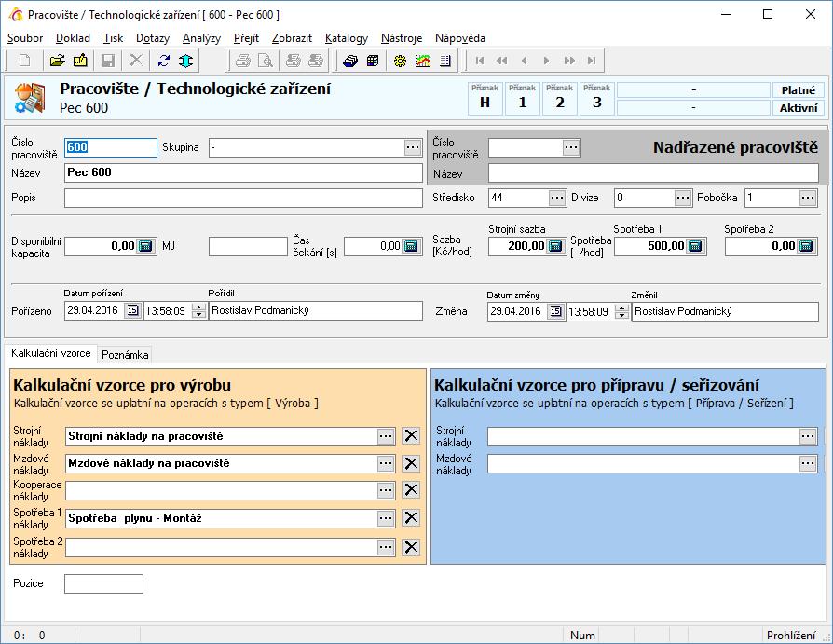The height and width of the screenshot is (644, 833).
Task: Open Pobočka lookup ellipsis button
Action: tap(808, 198)
